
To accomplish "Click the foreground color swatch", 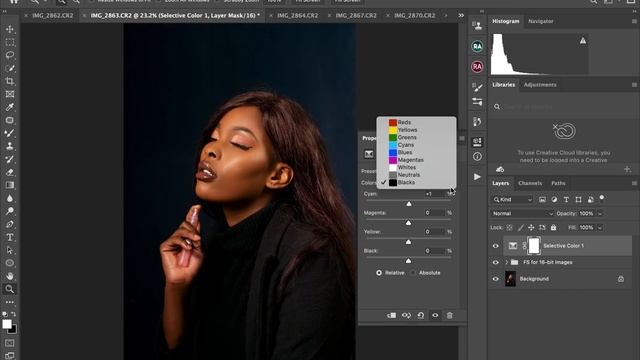I will (x=7, y=324).
